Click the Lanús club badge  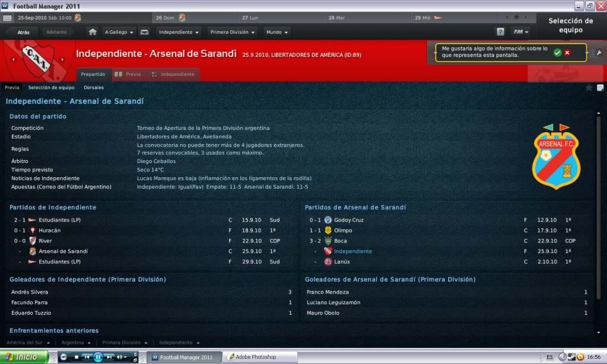328,261
